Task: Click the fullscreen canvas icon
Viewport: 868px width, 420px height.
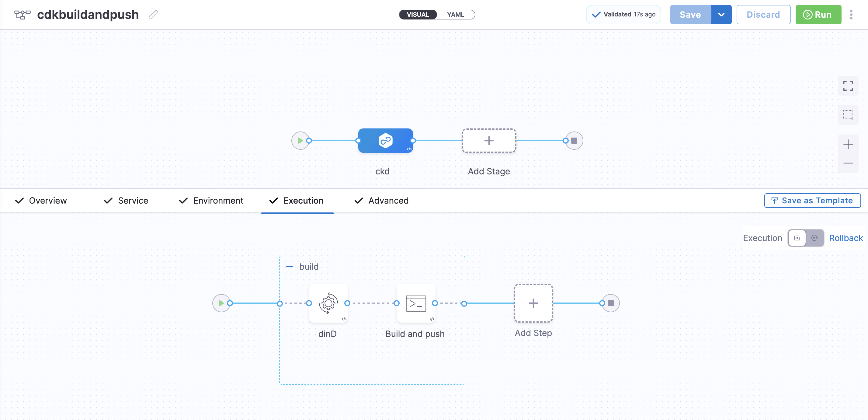Action: tap(848, 86)
